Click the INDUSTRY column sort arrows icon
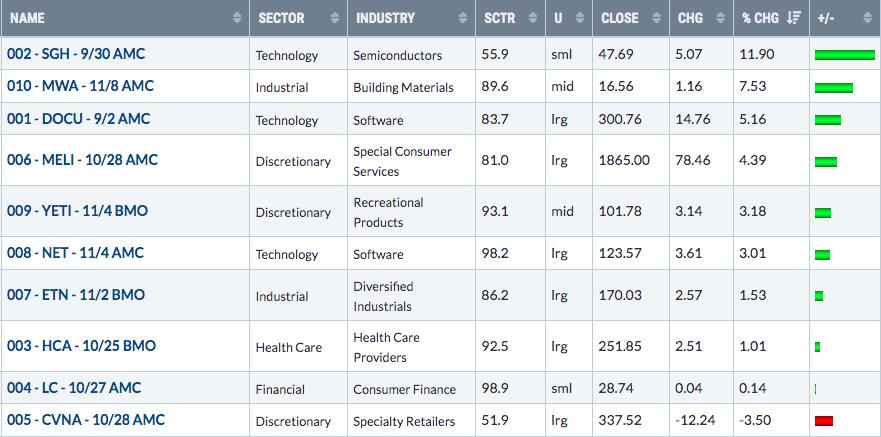 click(x=462, y=18)
